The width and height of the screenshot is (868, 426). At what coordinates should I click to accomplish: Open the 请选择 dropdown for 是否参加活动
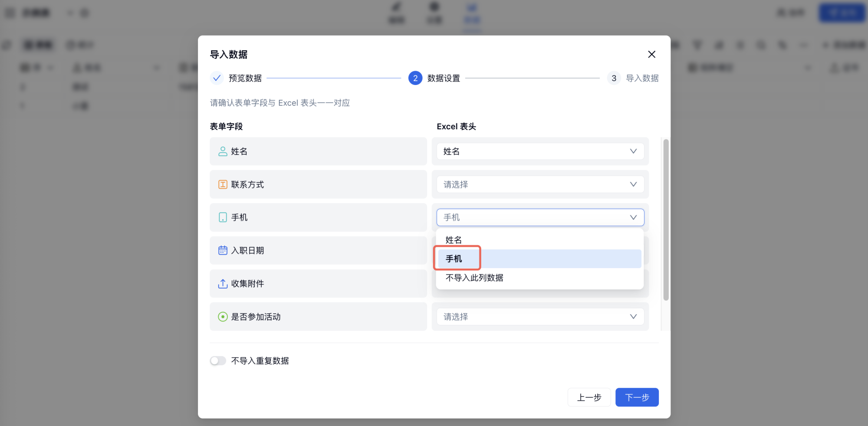(x=540, y=317)
